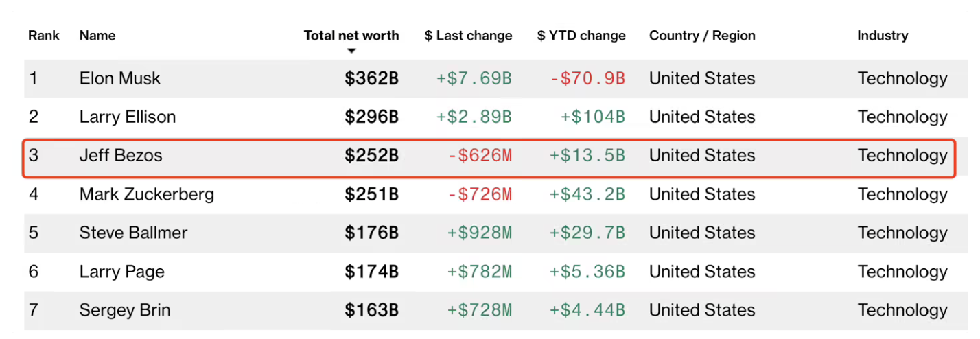
Task: Click the $ Last change column header
Action: coord(468,36)
